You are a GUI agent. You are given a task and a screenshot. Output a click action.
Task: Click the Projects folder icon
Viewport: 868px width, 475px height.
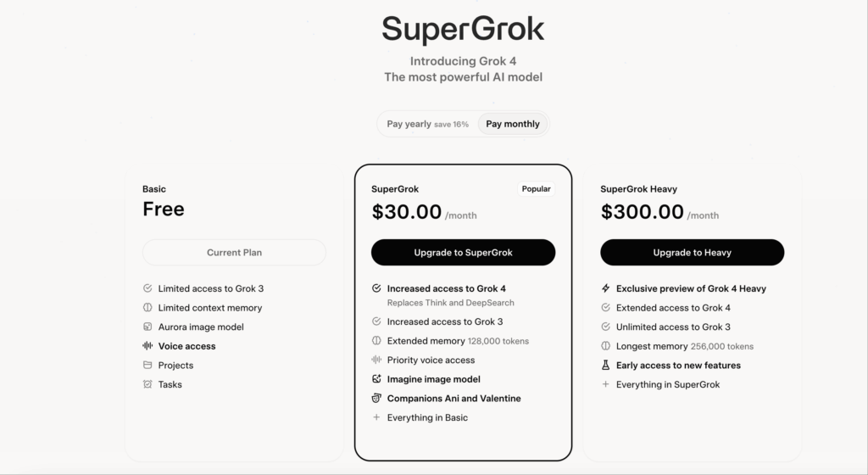tap(147, 366)
